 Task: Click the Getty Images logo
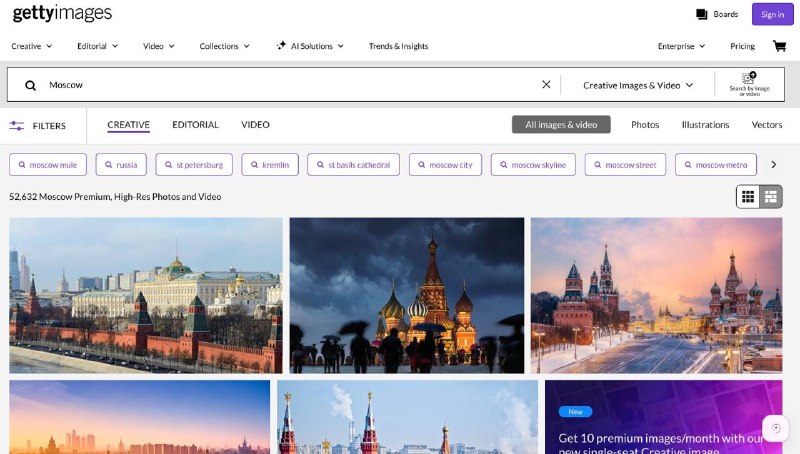[62, 13]
